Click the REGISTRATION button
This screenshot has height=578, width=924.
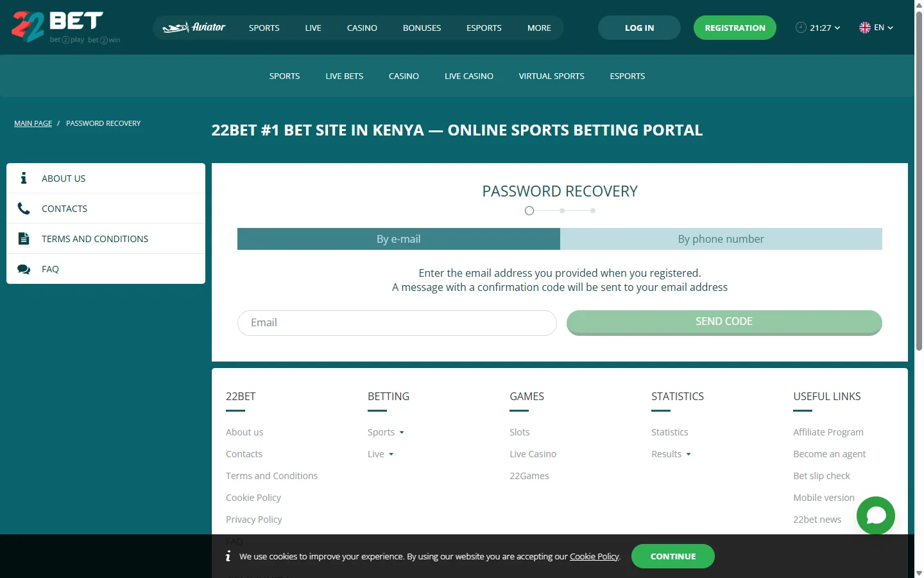point(735,28)
